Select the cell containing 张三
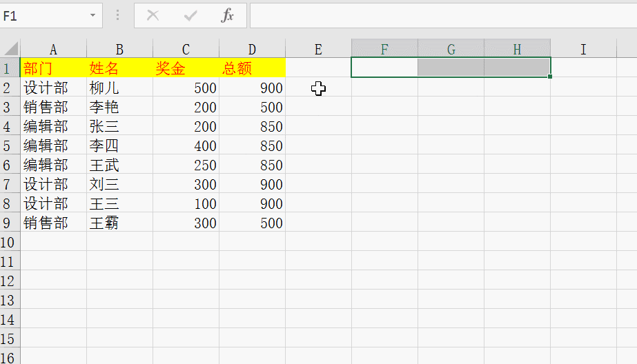Viewport: 637px width, 364px height. [119, 125]
